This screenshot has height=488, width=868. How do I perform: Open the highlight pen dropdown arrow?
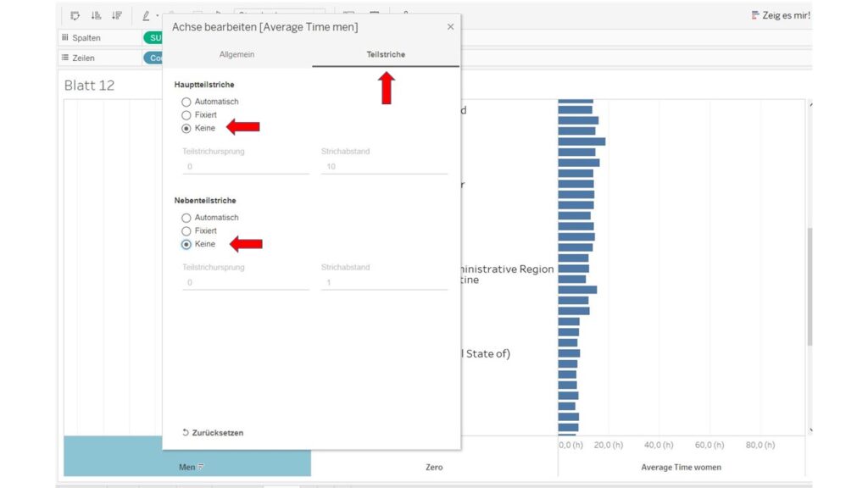coord(157,16)
